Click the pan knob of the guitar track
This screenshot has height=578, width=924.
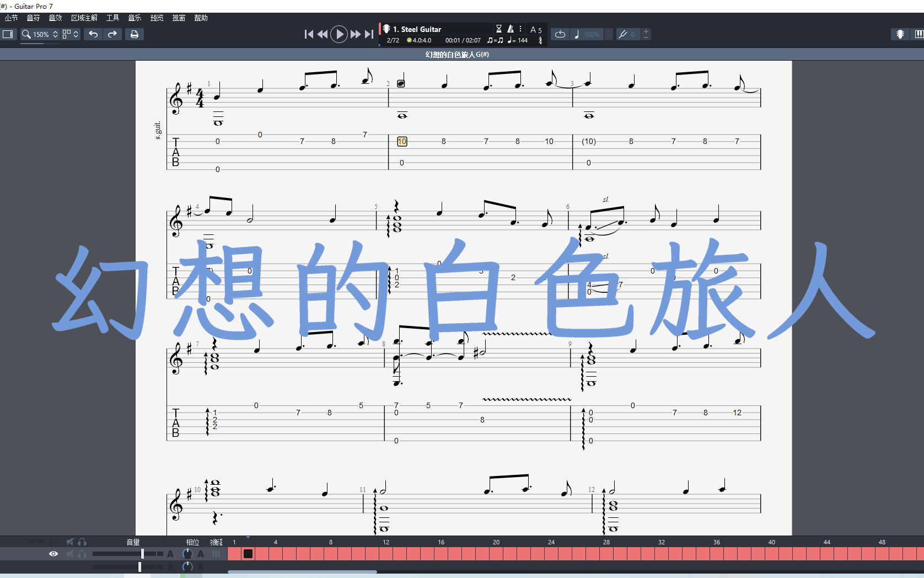(187, 554)
